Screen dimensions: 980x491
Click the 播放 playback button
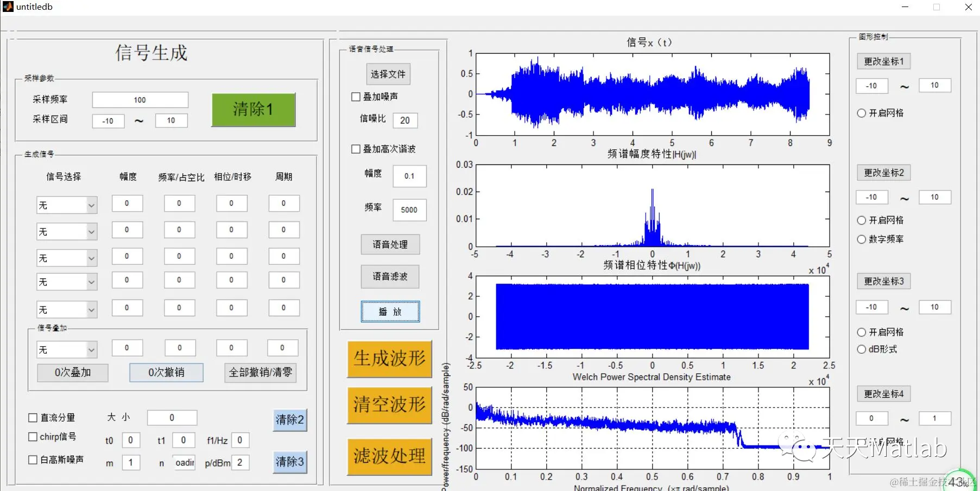point(390,312)
